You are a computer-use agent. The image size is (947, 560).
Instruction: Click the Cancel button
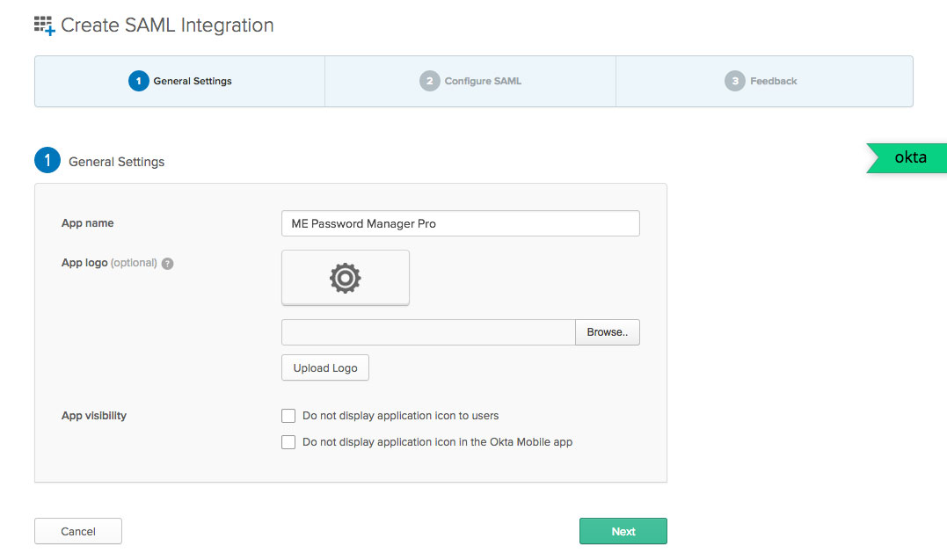78,531
